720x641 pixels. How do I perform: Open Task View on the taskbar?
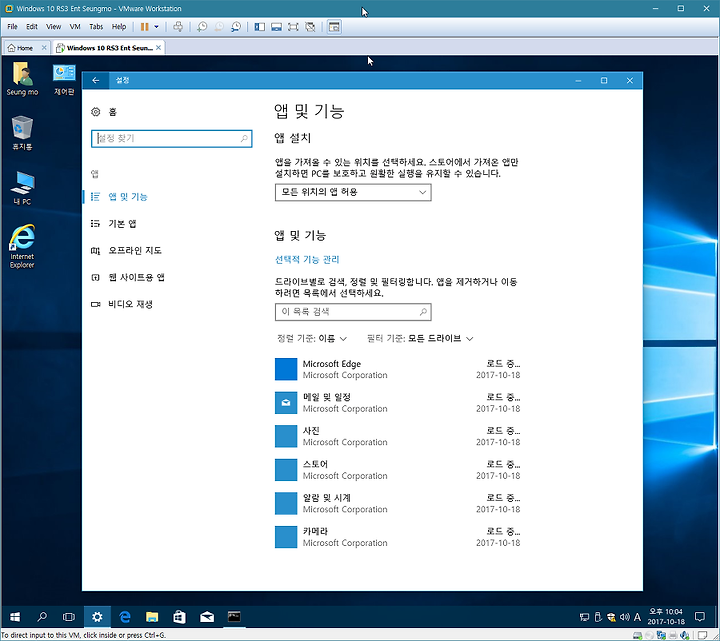tap(69, 617)
